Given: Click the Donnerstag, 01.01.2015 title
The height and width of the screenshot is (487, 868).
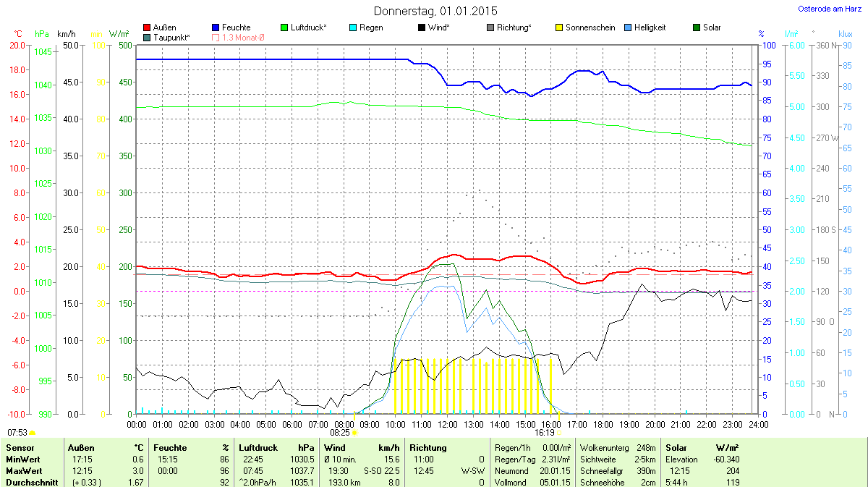Looking at the screenshot, I should point(435,11).
